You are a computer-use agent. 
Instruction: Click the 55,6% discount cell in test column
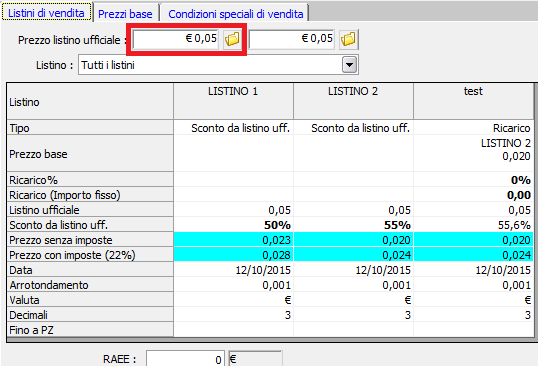click(473, 225)
